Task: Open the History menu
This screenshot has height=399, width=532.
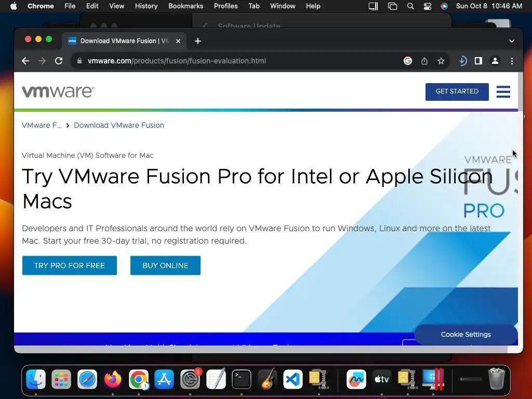Action: 146,6
